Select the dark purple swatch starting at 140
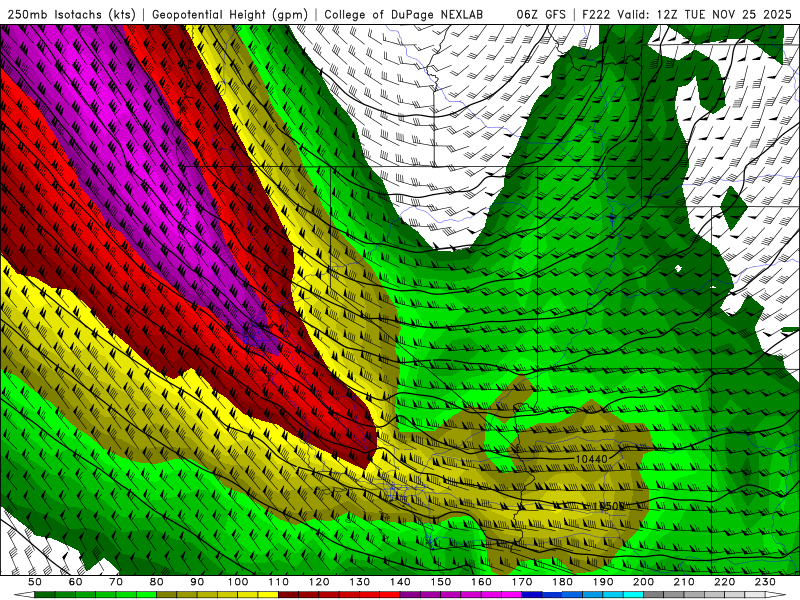800x600 pixels. (x=410, y=595)
